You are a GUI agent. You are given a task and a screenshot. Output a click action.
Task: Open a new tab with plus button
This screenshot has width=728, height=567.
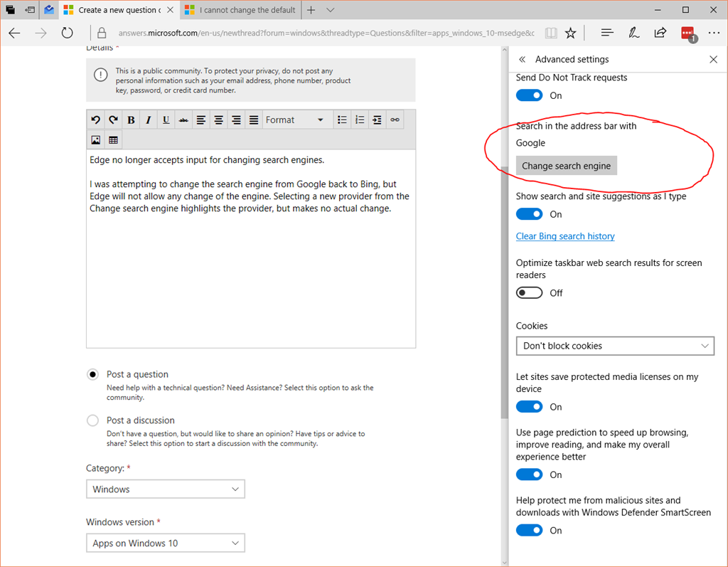(x=311, y=10)
